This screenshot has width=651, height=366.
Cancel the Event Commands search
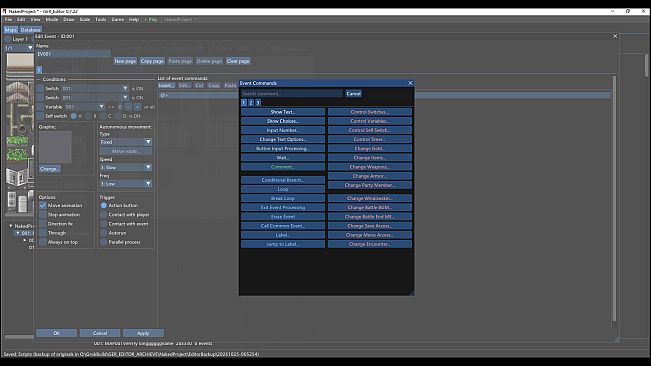353,94
